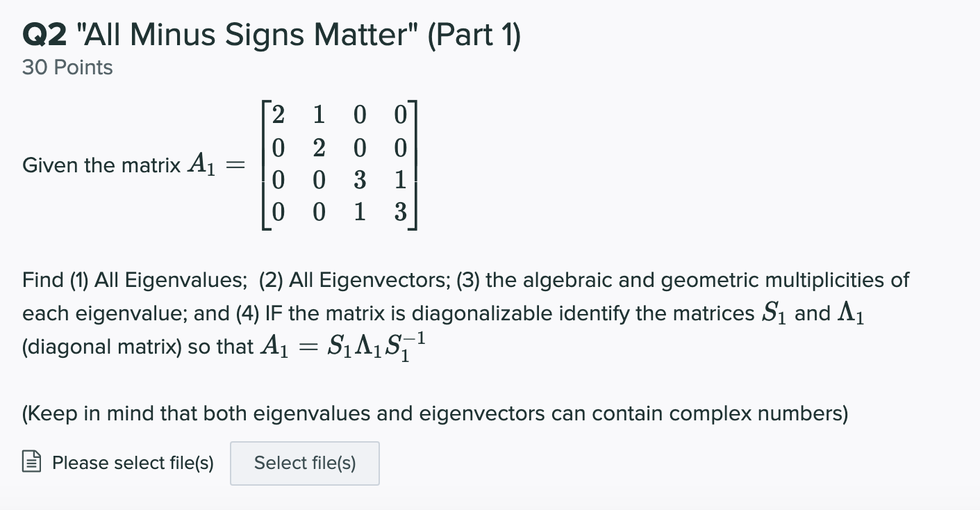Click the matrix A1 display
Image resolution: width=980 pixels, height=510 pixels.
pyautogui.click(x=340, y=165)
